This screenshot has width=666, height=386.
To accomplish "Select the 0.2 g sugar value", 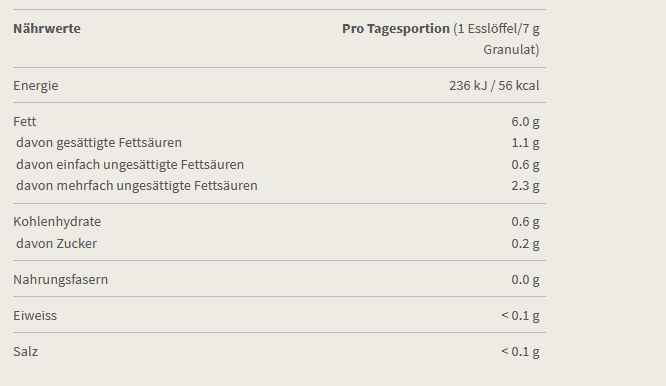I will (525, 244).
